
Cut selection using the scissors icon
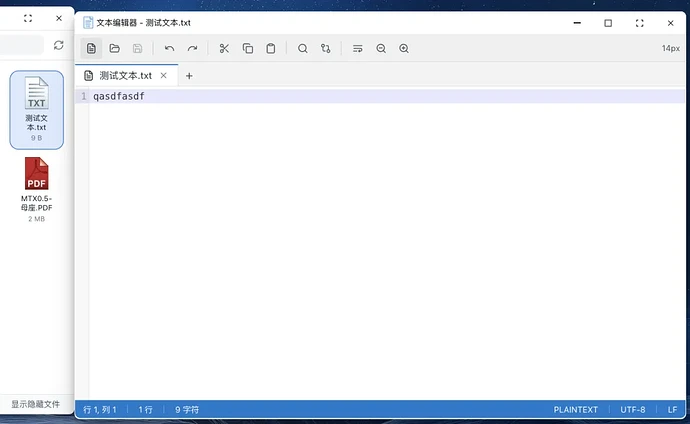tap(224, 48)
